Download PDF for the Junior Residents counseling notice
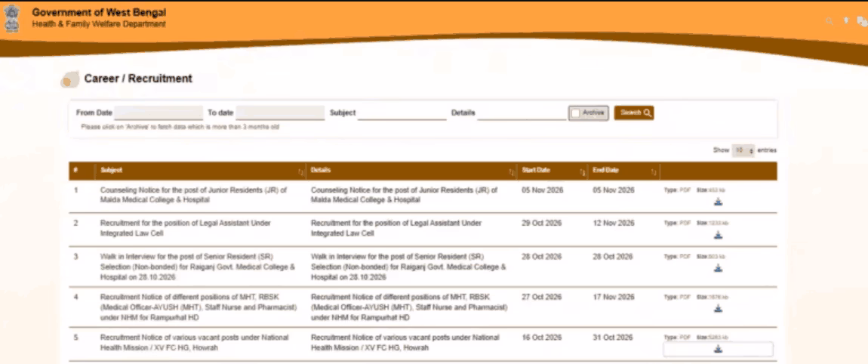The height and width of the screenshot is (364, 868). tap(718, 202)
